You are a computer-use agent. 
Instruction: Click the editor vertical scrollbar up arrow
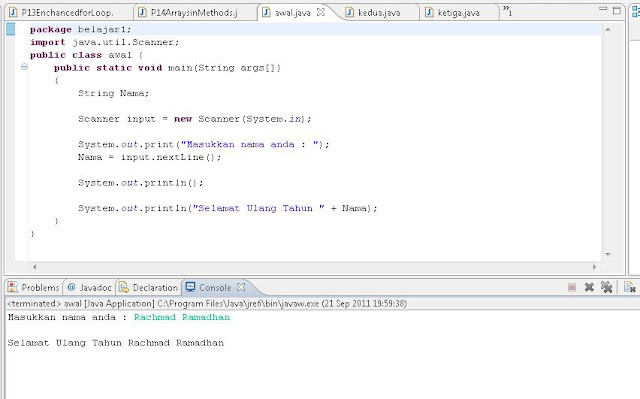608,29
